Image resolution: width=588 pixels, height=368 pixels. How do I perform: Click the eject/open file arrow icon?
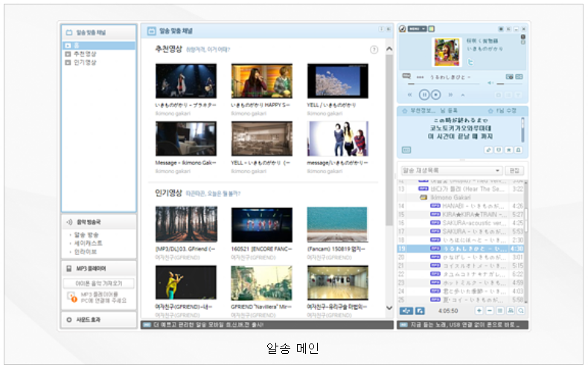(463, 95)
